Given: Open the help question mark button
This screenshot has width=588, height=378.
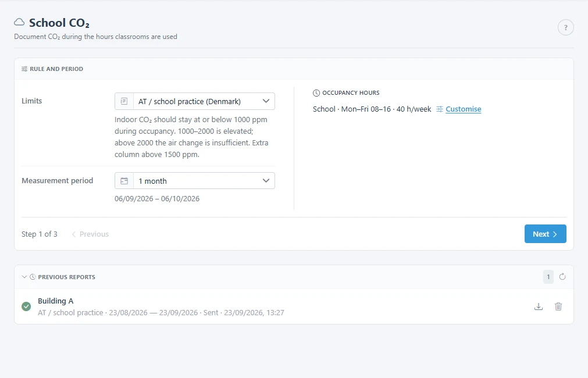Looking at the screenshot, I should coord(565,27).
